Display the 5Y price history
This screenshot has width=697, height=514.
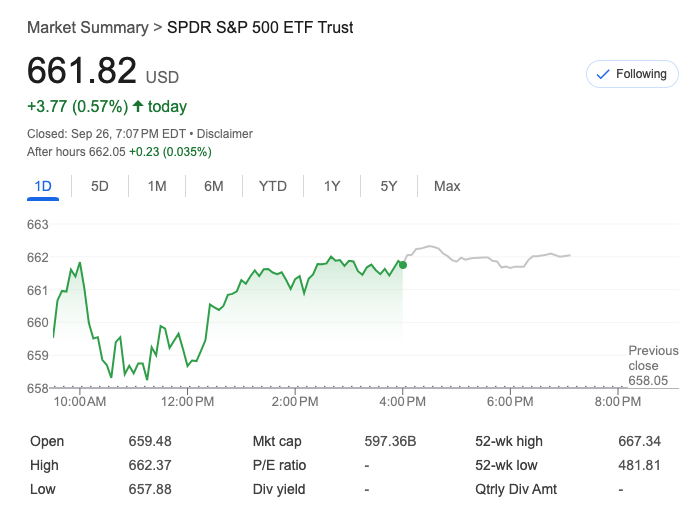(x=389, y=186)
